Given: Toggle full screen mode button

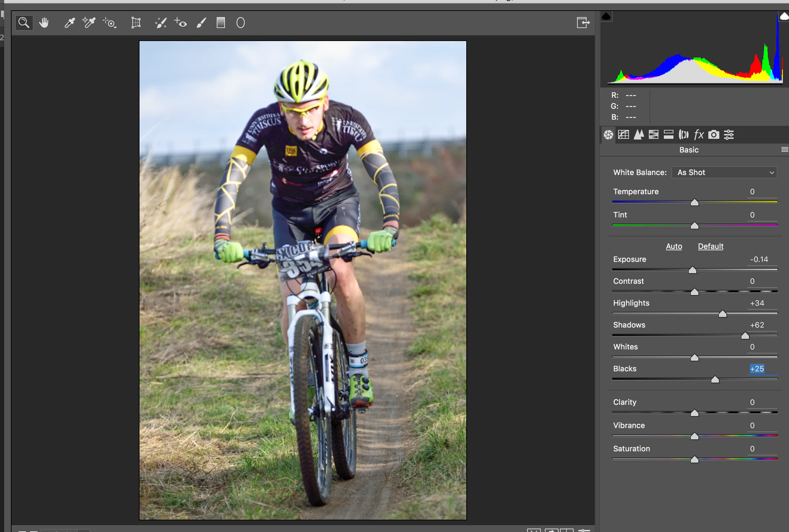Looking at the screenshot, I should [x=583, y=23].
